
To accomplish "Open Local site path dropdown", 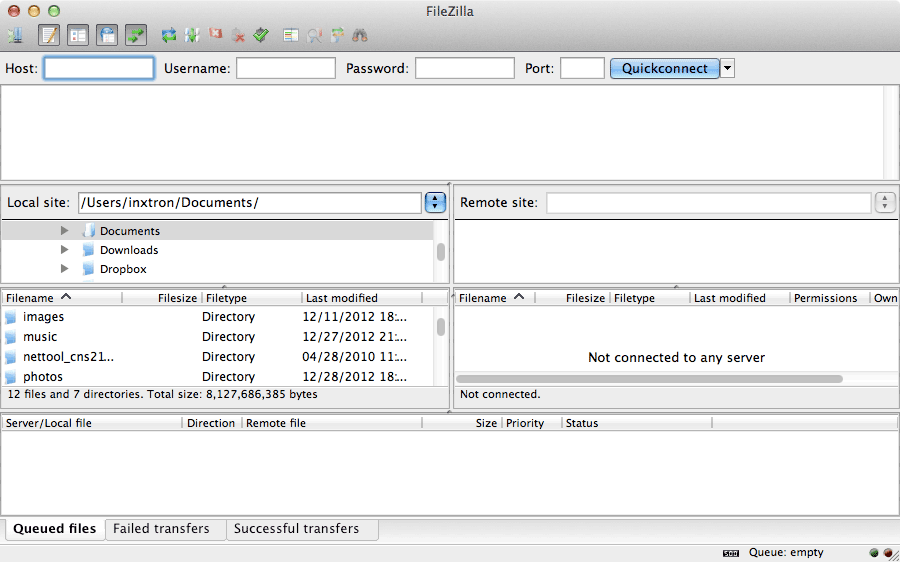I will click(435, 203).
